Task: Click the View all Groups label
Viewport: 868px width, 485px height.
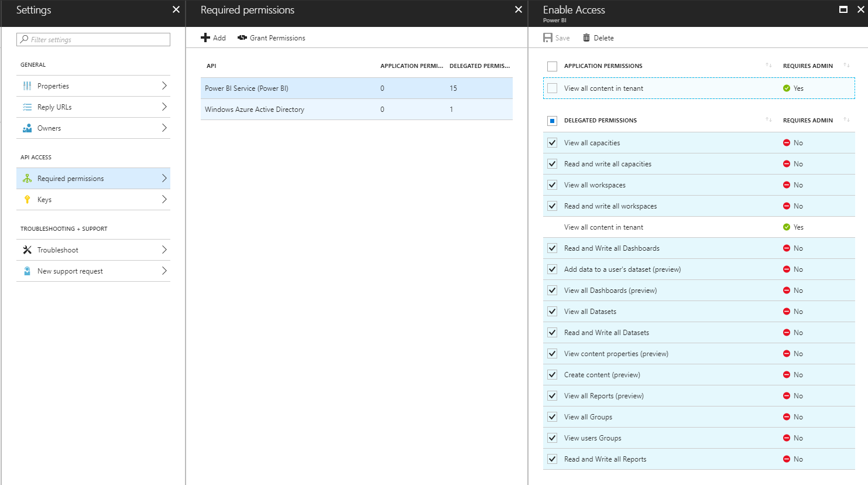Action: [588, 417]
